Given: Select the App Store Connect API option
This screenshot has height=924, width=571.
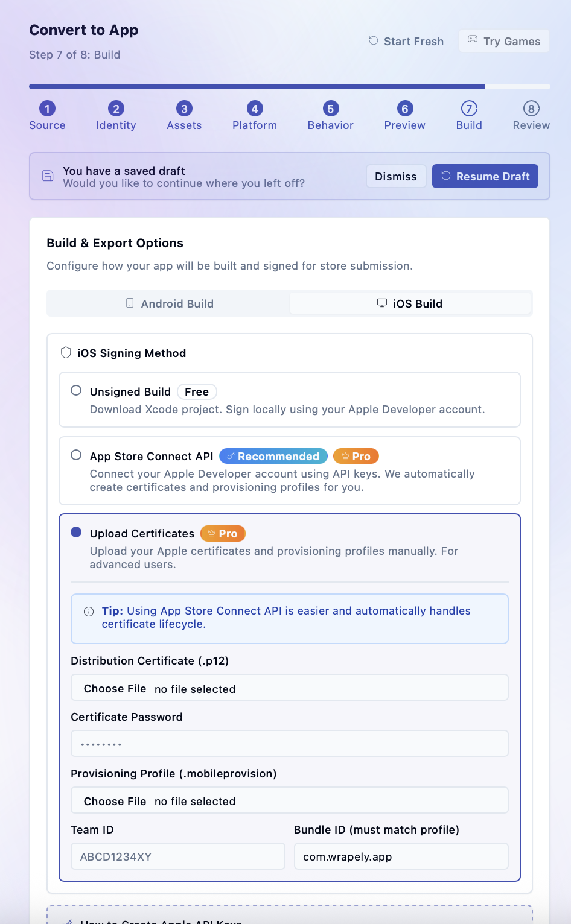Looking at the screenshot, I should click(76, 455).
